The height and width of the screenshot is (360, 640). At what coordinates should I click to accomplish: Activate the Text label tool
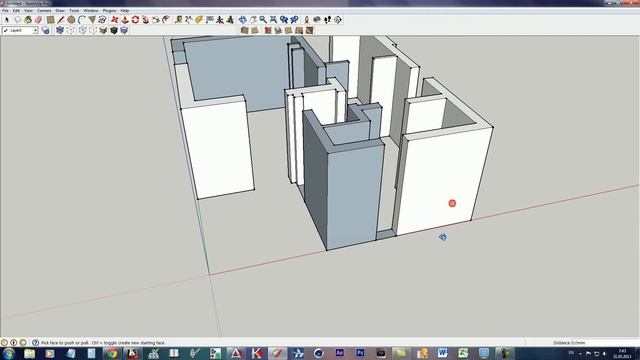pos(209,20)
